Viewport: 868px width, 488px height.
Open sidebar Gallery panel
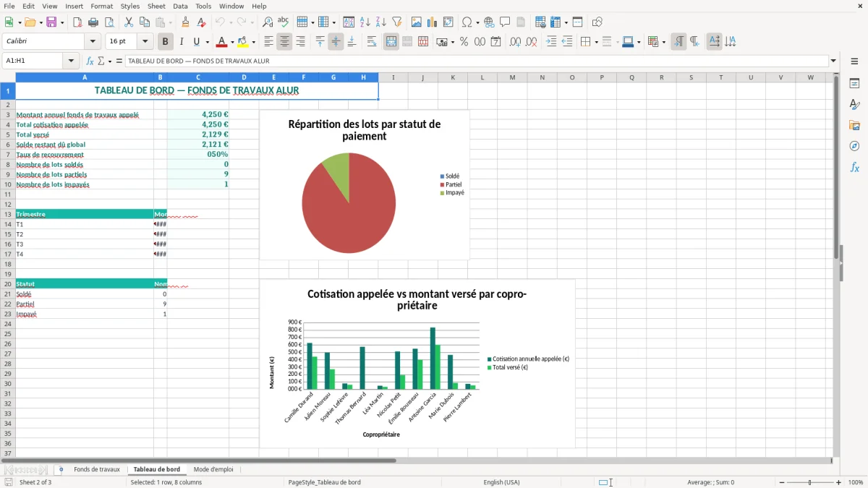pos(854,126)
